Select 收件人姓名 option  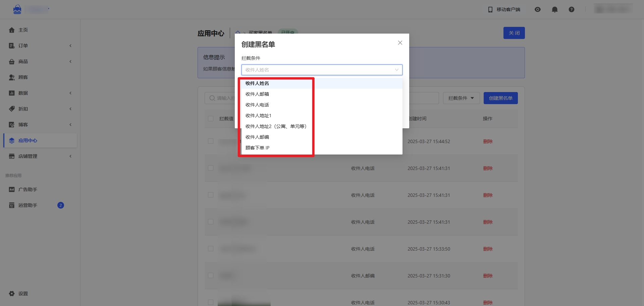pos(322,83)
